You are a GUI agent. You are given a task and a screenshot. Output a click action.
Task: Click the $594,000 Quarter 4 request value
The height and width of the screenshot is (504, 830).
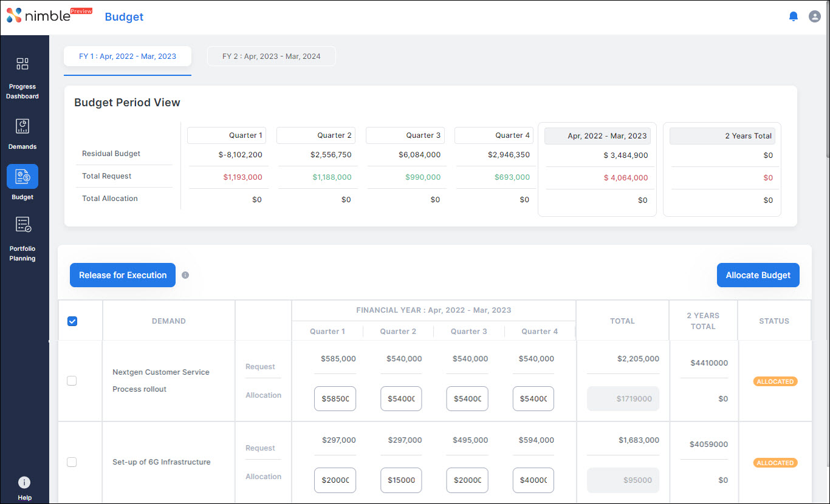click(x=537, y=440)
